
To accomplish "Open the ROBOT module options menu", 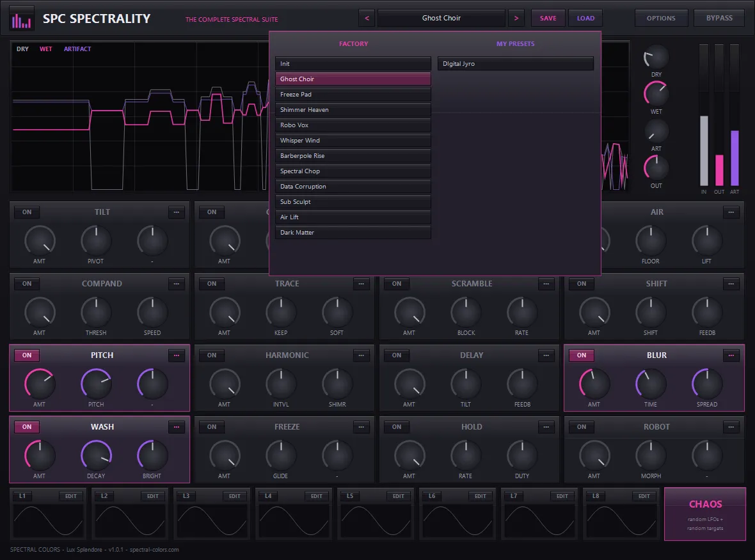I will [731, 427].
